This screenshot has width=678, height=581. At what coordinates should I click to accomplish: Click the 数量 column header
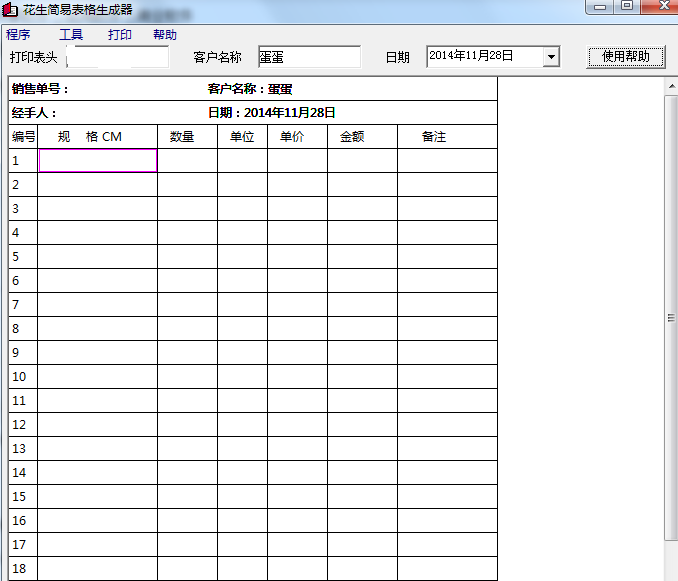(x=188, y=137)
